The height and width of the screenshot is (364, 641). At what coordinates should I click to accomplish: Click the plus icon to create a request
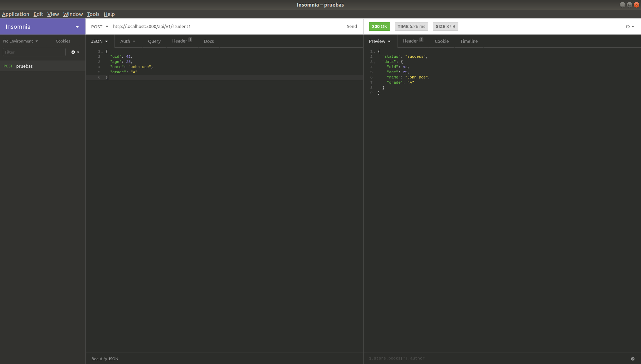73,52
